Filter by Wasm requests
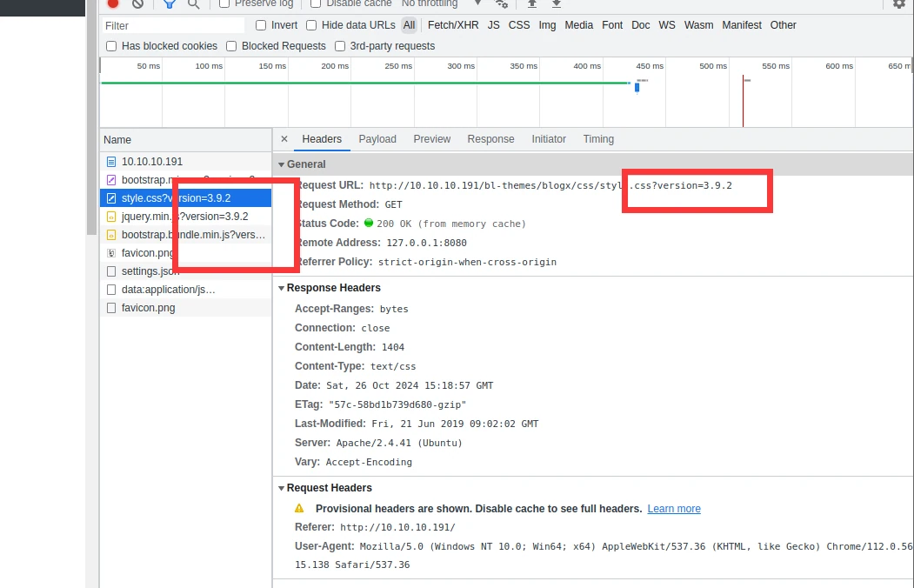Image resolution: width=914 pixels, height=588 pixels. click(x=698, y=25)
